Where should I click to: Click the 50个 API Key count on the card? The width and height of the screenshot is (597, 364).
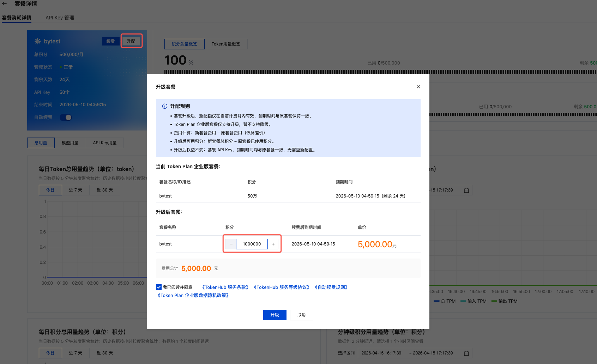(65, 92)
